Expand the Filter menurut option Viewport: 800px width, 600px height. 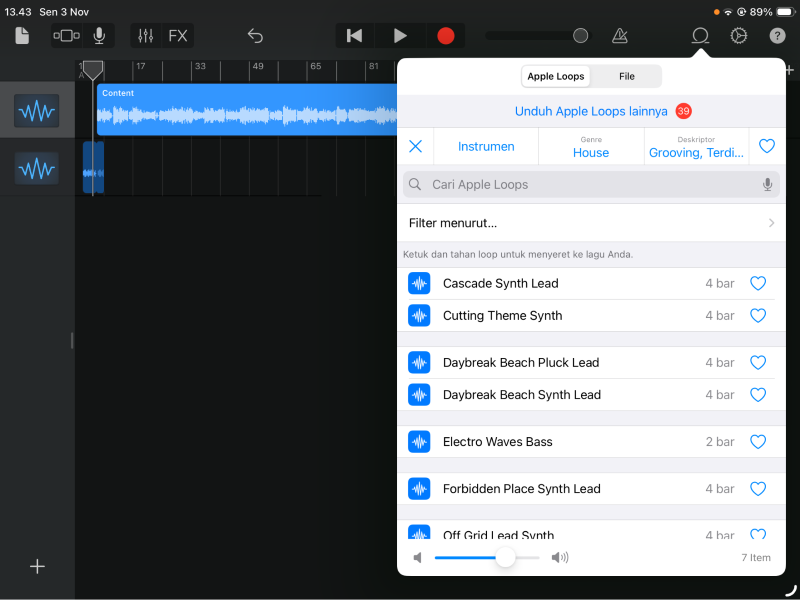coord(591,223)
